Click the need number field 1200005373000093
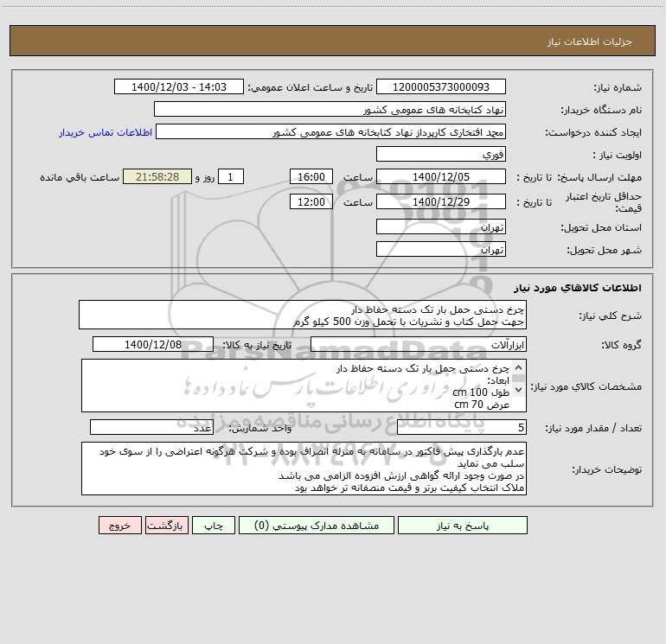666x644 pixels. tap(441, 87)
